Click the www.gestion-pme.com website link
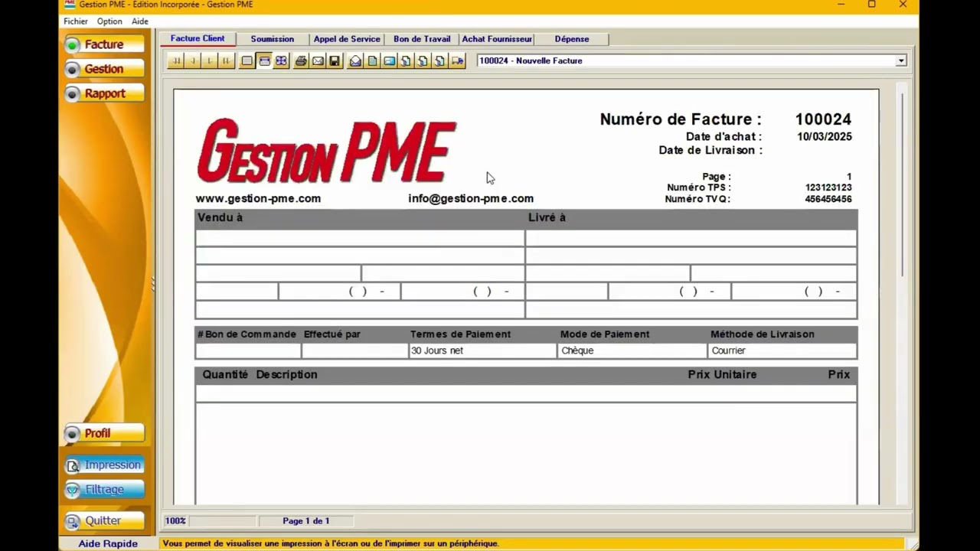The height and width of the screenshot is (551, 980). 258,198
